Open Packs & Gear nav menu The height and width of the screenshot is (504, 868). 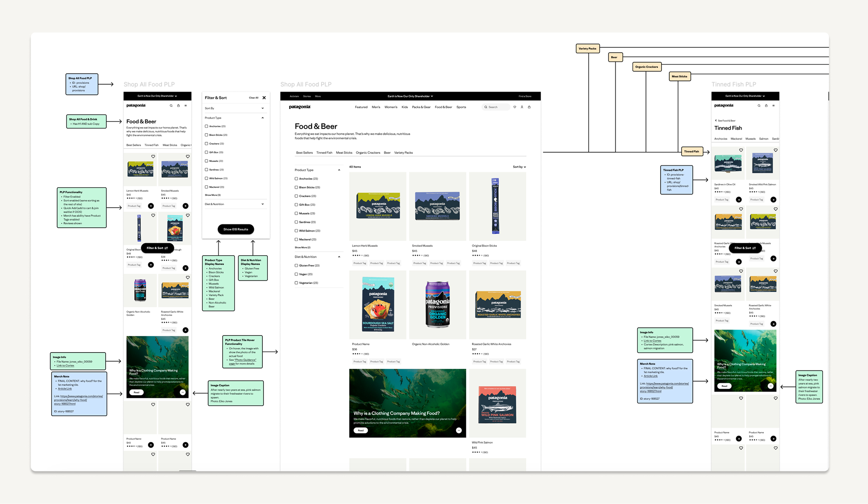(421, 107)
